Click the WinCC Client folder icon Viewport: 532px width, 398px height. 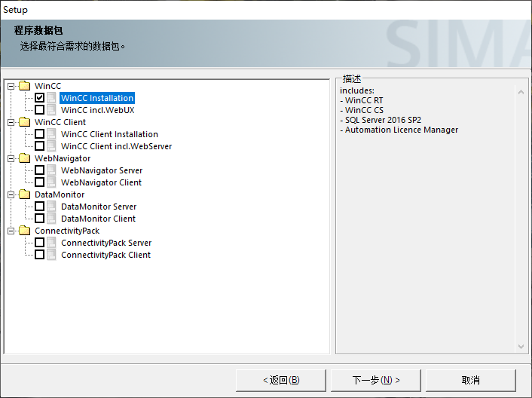pyautogui.click(x=24, y=122)
